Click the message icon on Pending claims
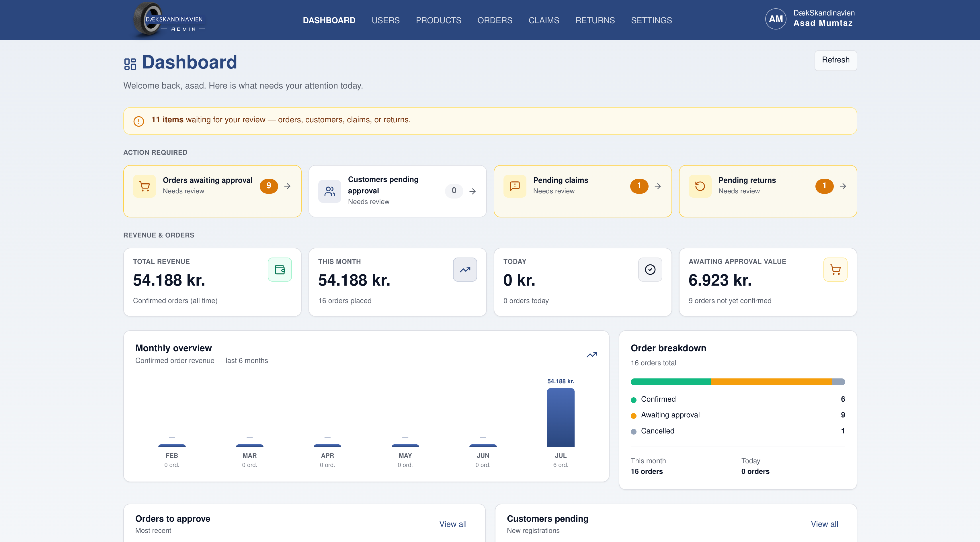The image size is (980, 542). [515, 186]
